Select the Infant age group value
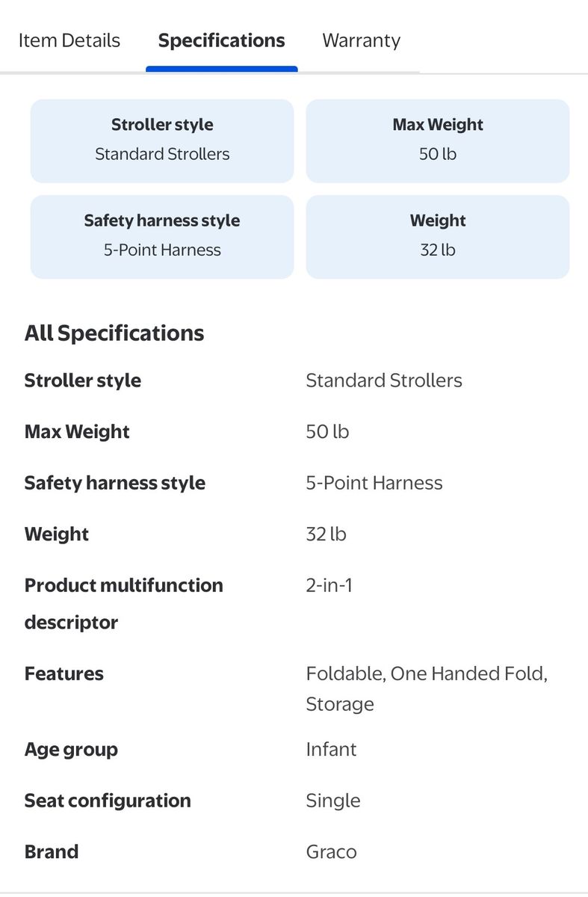Viewport: 588px width, 897px height. click(331, 749)
